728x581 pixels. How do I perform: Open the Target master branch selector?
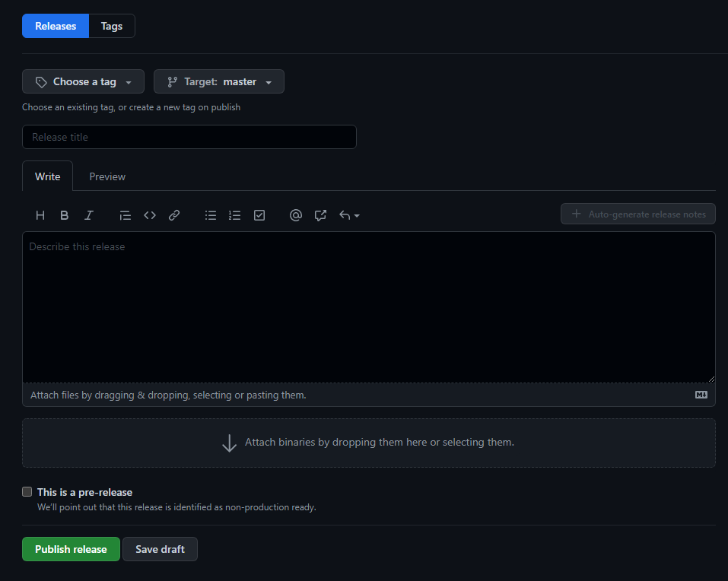click(218, 81)
